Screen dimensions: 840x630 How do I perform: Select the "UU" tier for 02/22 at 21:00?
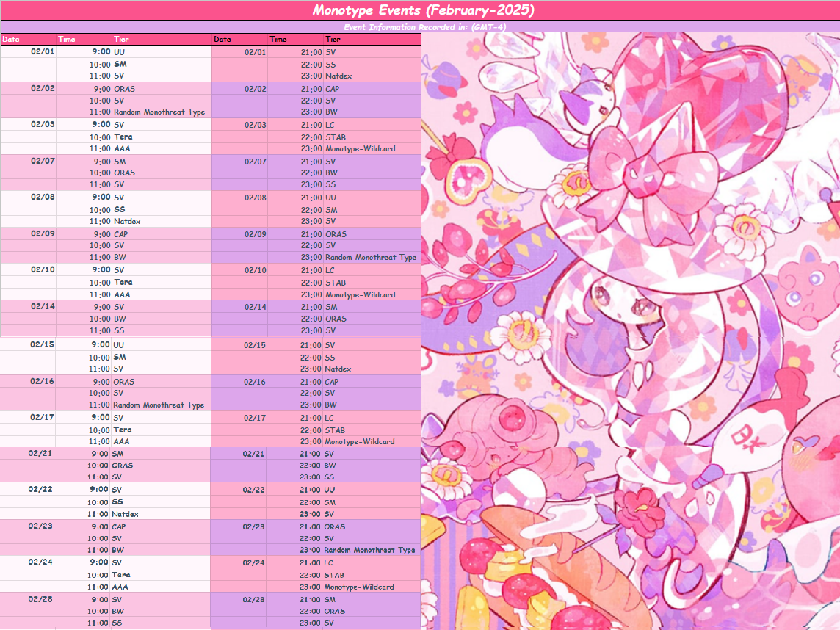tap(330, 490)
